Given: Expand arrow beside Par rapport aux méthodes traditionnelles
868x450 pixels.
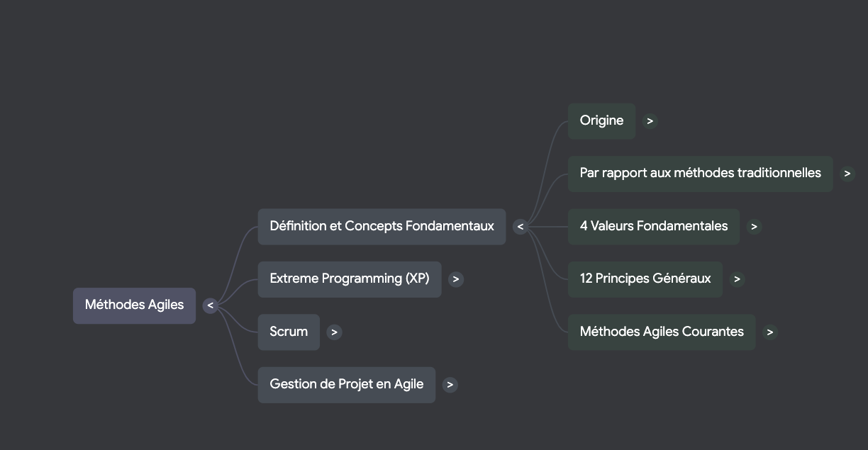Looking at the screenshot, I should [x=847, y=174].
